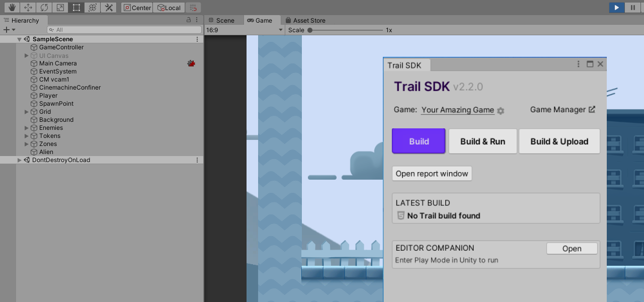Open the 16:9 aspect ratio dropdown
The image size is (644, 302).
click(x=245, y=30)
